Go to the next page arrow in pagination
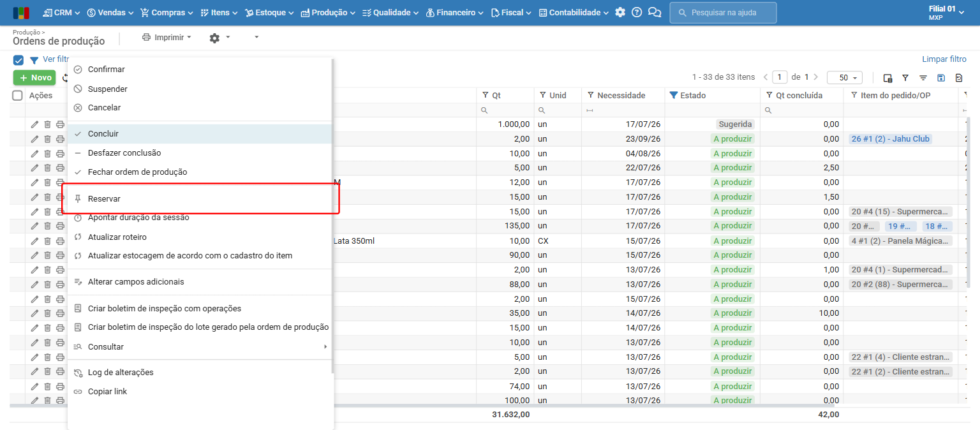 click(816, 77)
